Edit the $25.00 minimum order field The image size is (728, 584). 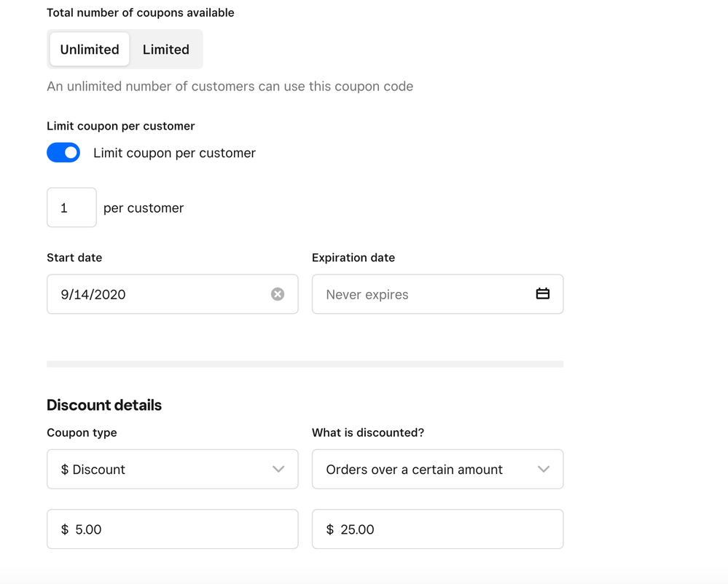(437, 529)
